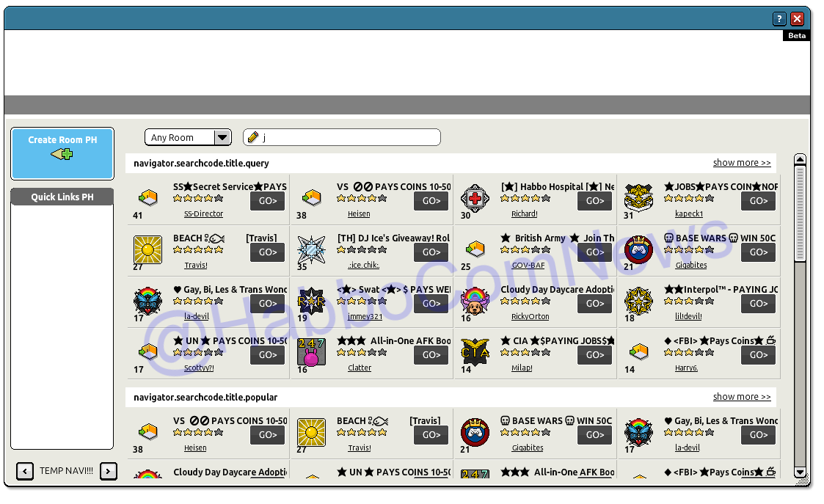Viewport: 824px width, 504px height.
Task: Click the Cloudy Day Daycare rainbow dog icon
Action: pos(475,301)
